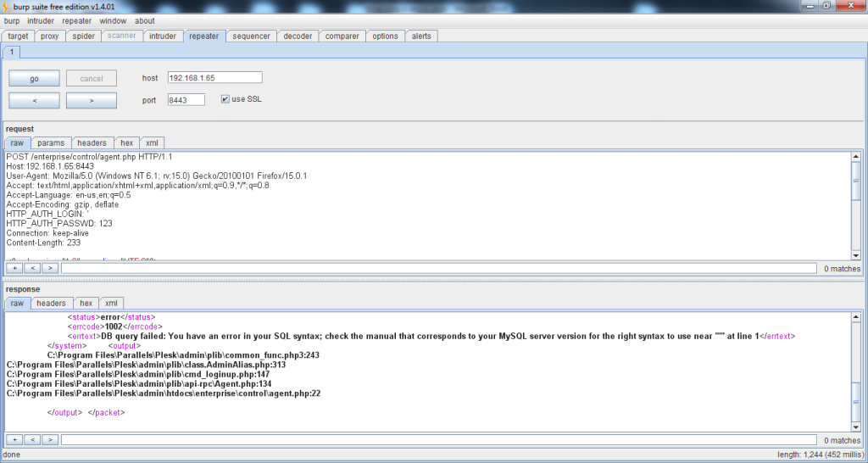Go to next request in history

92,101
